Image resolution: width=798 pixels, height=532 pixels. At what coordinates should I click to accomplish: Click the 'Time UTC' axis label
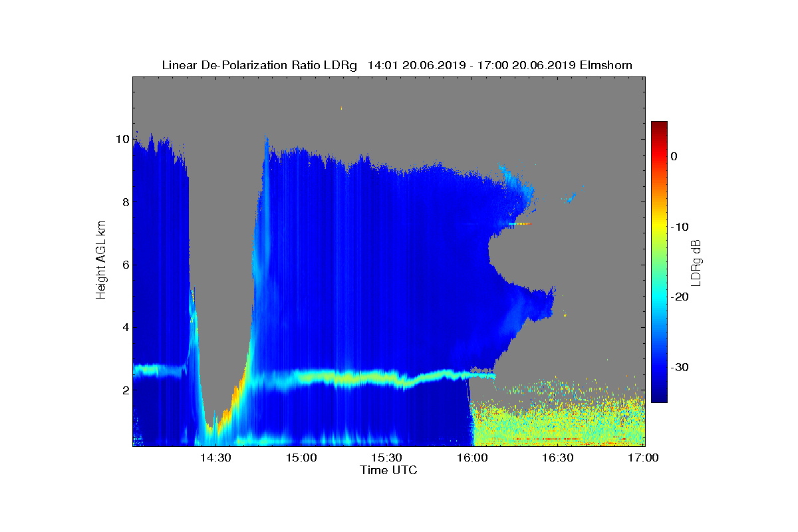389,470
